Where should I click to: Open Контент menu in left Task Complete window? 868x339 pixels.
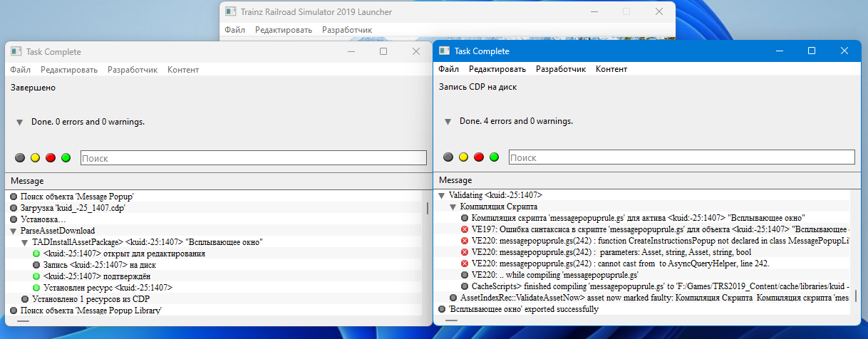coord(183,70)
